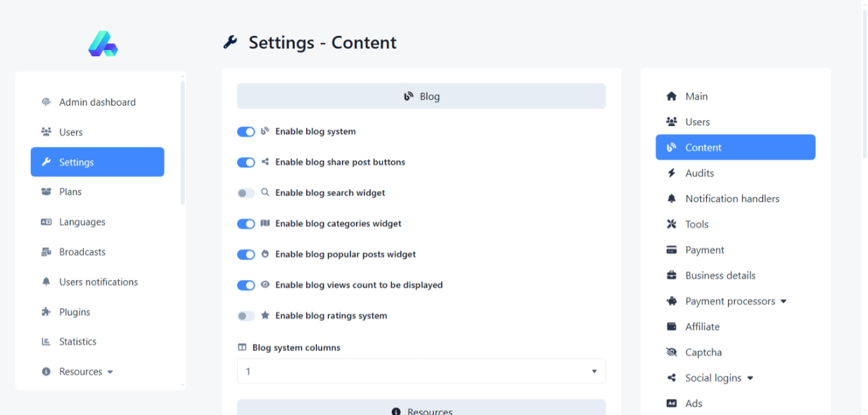Enable the blog search widget toggle
868x415 pixels.
pos(245,193)
